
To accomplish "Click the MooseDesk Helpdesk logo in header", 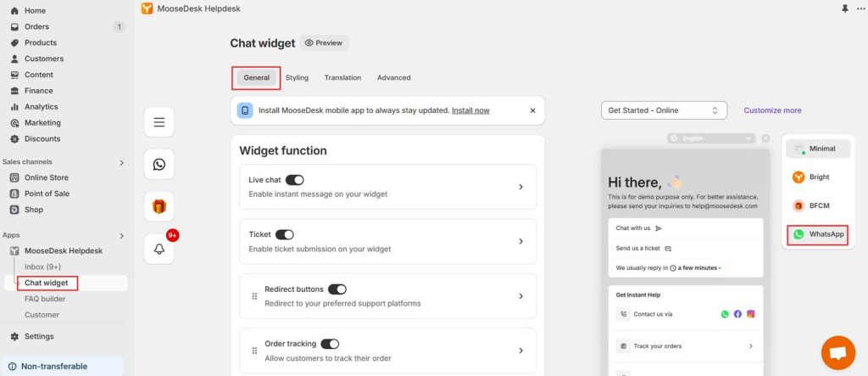I will [147, 8].
